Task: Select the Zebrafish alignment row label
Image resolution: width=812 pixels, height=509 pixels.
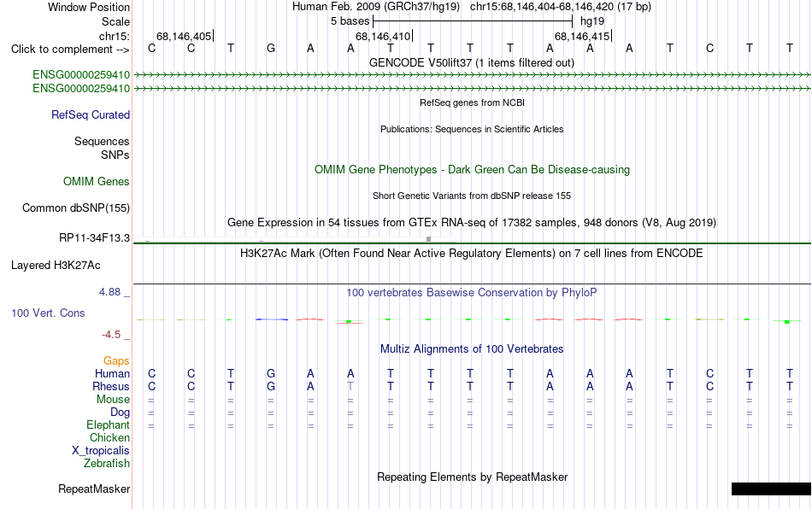Action: point(107,464)
